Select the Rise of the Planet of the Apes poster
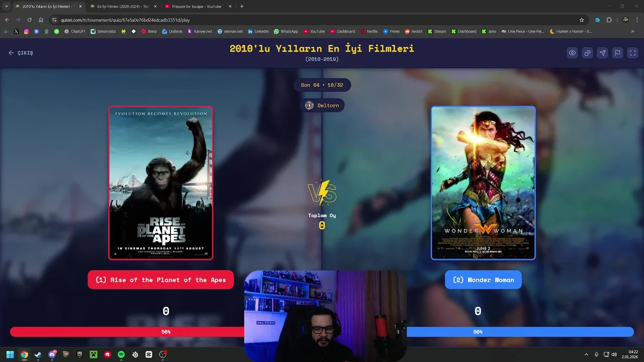 160,183
